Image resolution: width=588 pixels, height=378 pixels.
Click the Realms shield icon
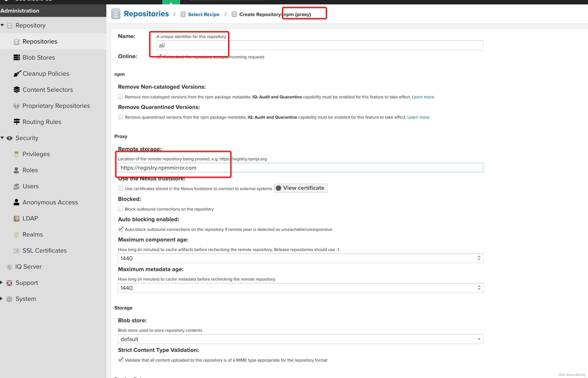16,235
